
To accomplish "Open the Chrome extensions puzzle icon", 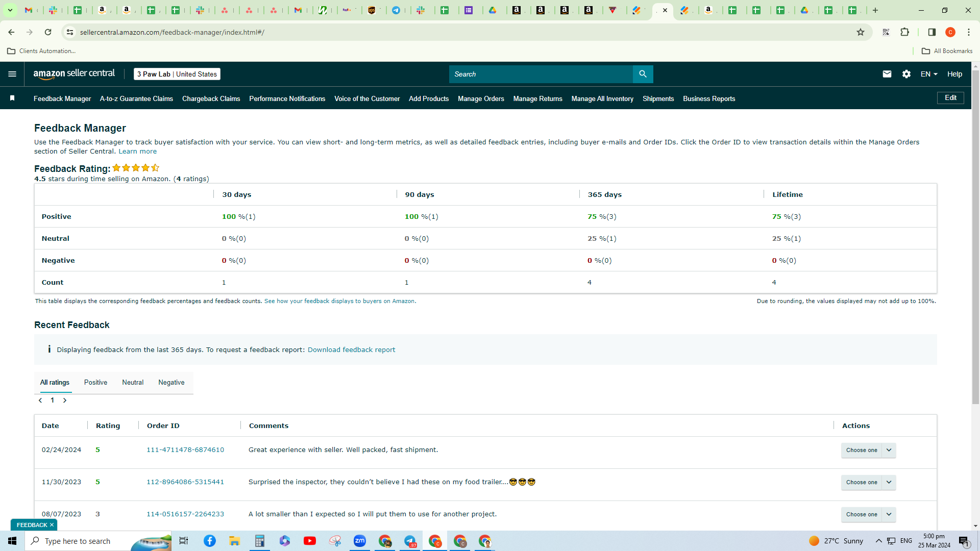I will coord(905,32).
